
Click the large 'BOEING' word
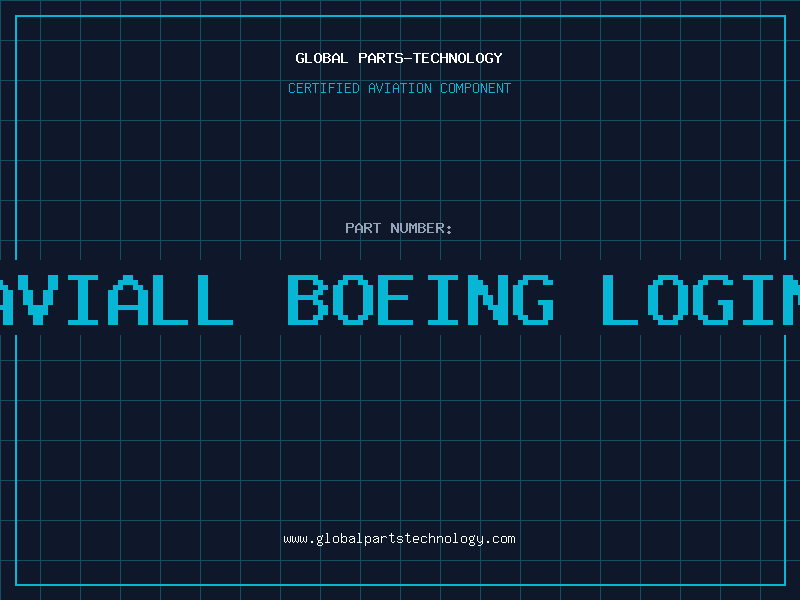point(420,299)
